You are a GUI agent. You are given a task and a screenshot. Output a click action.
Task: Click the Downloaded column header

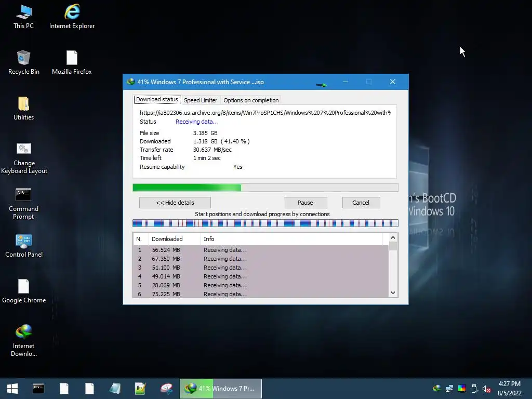(x=175, y=239)
